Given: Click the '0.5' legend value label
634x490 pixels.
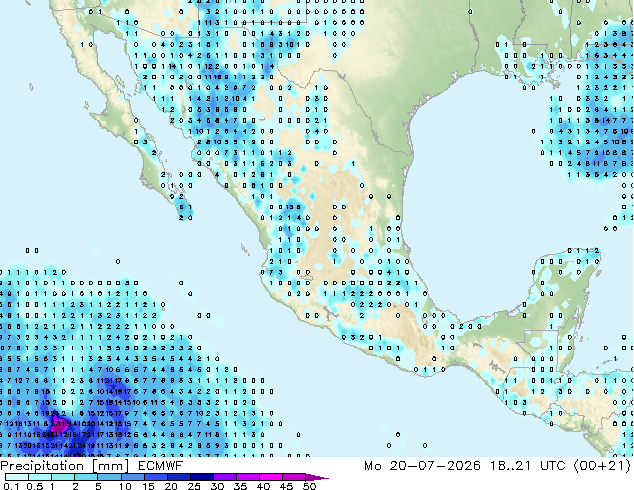Looking at the screenshot, I should point(35,486).
